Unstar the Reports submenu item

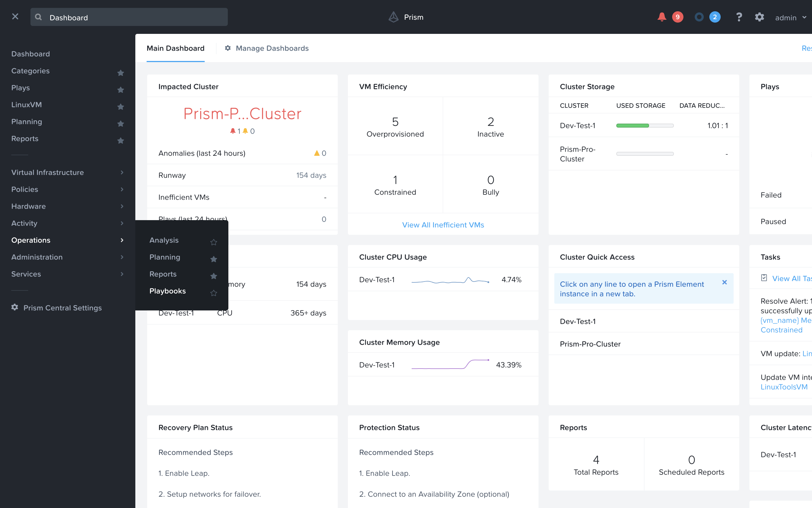pos(213,276)
